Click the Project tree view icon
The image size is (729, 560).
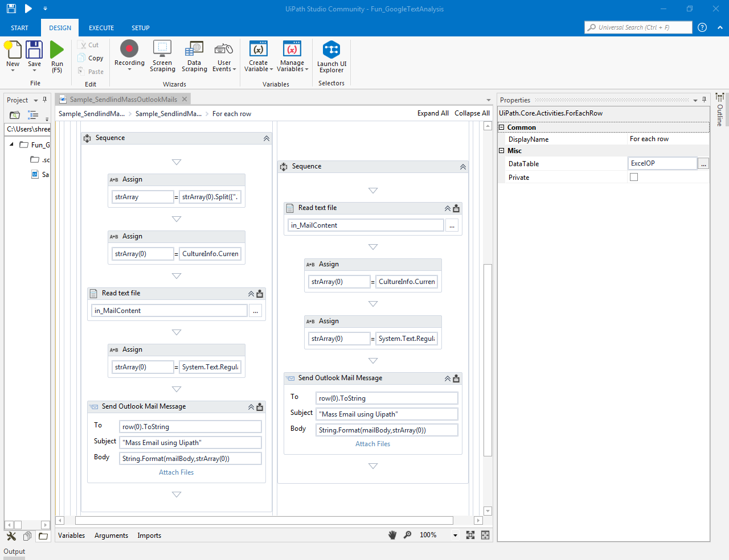tap(34, 115)
